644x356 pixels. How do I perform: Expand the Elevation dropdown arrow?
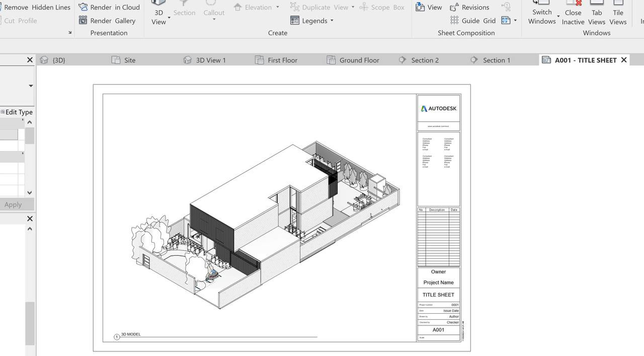click(278, 7)
